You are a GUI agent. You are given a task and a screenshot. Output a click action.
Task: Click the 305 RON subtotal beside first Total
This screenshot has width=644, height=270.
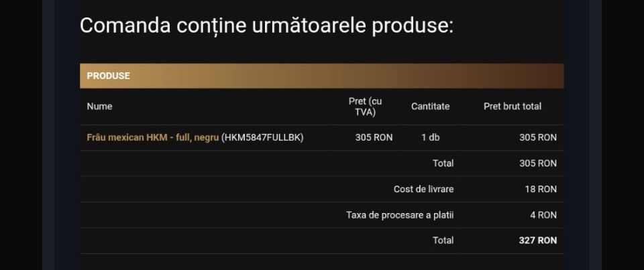click(x=537, y=163)
